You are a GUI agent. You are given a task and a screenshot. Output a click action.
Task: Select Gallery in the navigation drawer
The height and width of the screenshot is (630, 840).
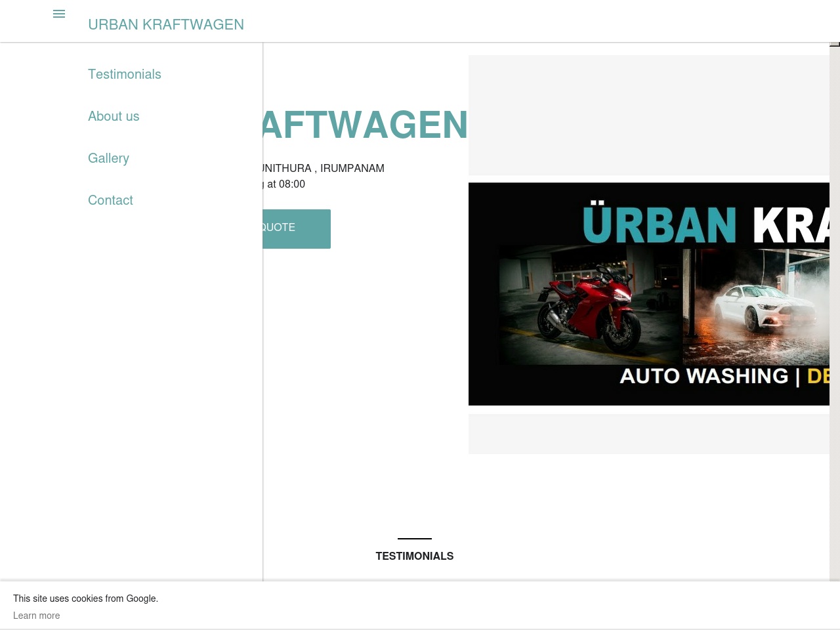click(108, 158)
